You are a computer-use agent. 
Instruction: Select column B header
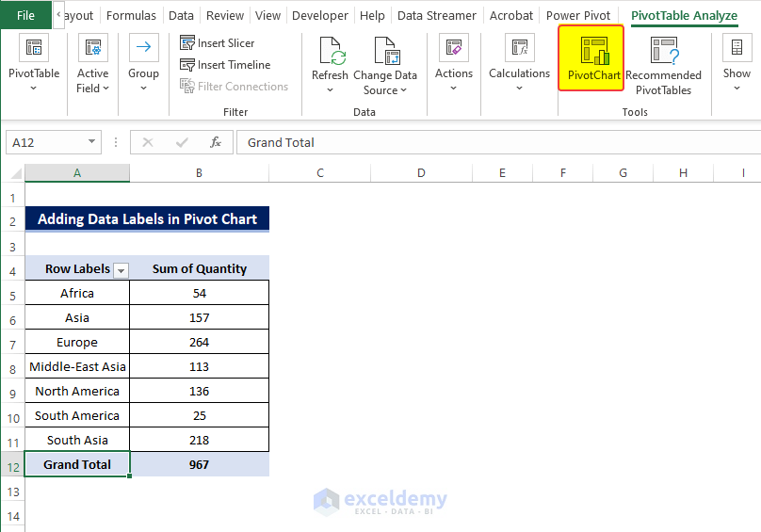pyautogui.click(x=199, y=173)
